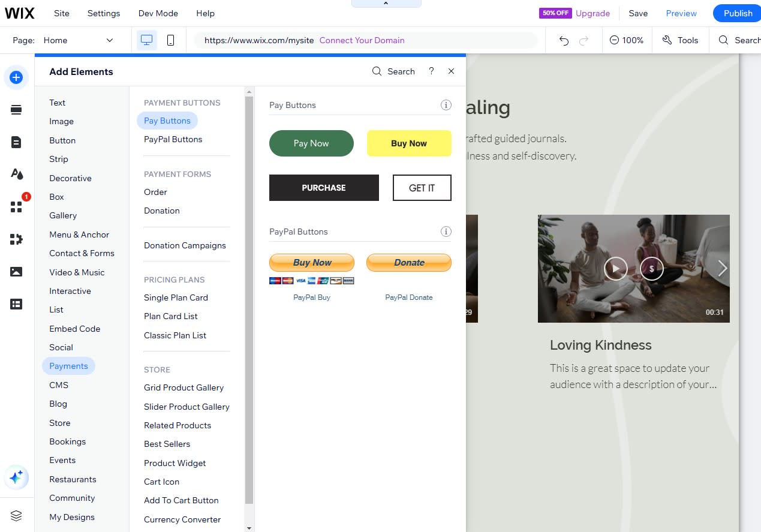Open Search in the top toolbar
The image size is (761, 532).
click(x=739, y=40)
